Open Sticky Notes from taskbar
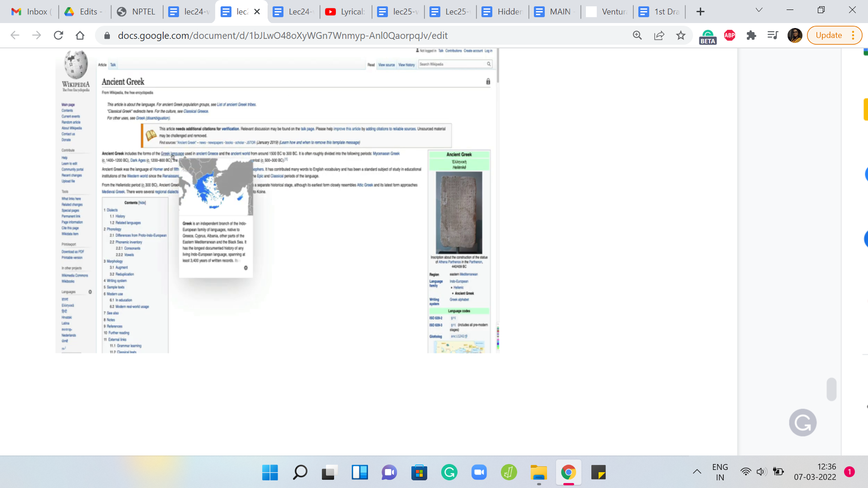The height and width of the screenshot is (488, 868). pyautogui.click(x=599, y=473)
